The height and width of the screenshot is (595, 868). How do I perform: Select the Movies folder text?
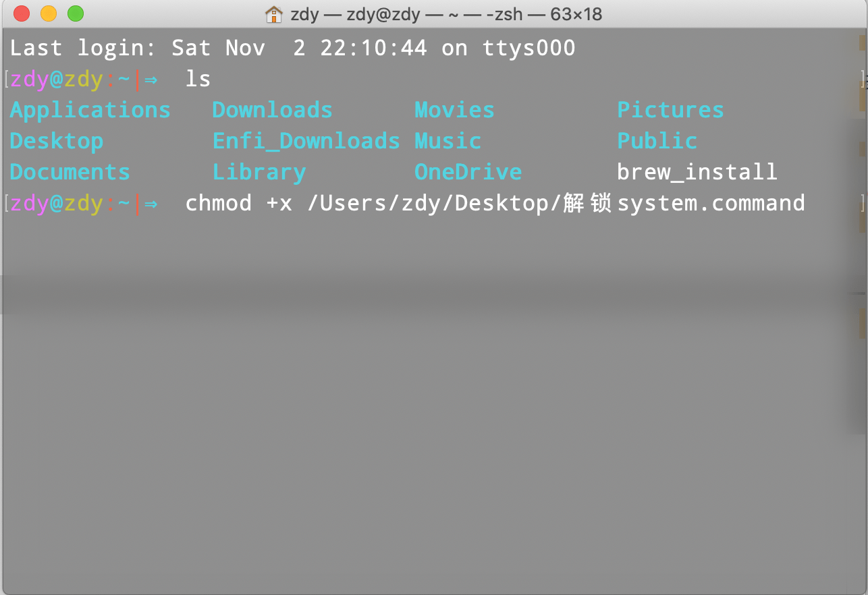454,110
